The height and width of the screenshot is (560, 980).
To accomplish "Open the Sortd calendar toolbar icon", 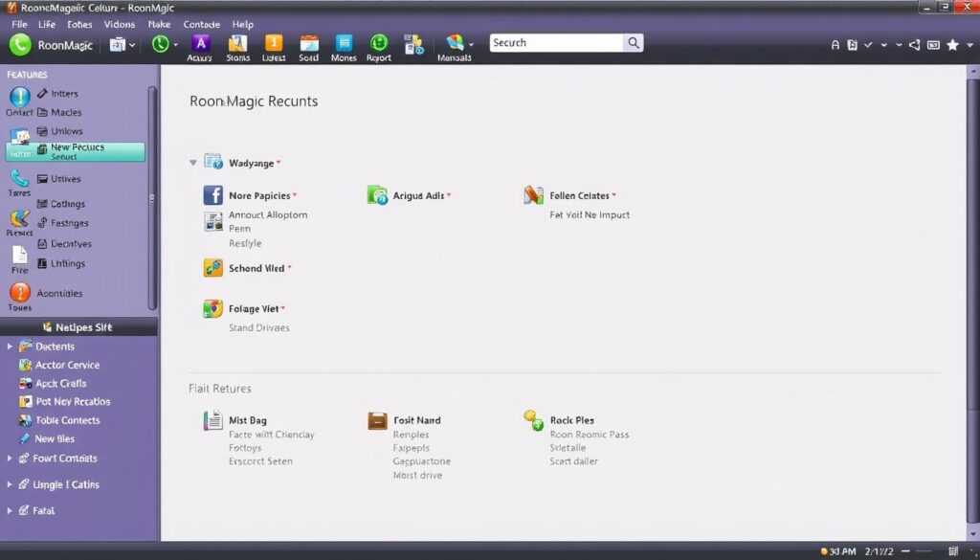I will 309,43.
